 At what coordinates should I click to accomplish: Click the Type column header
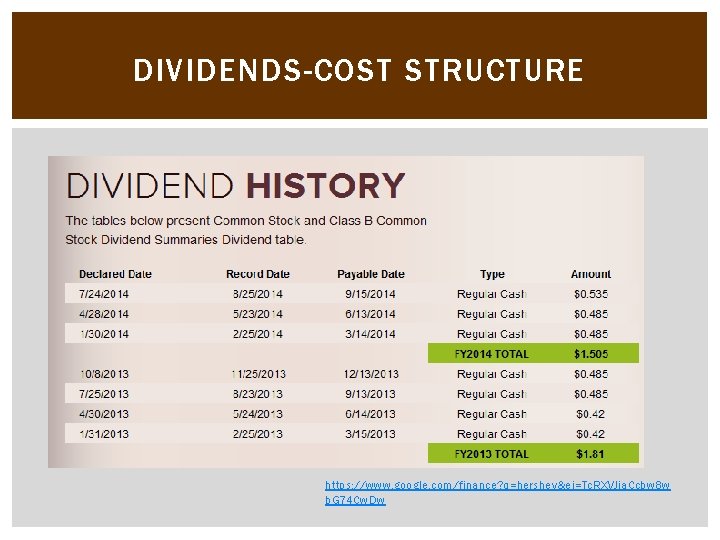492,274
